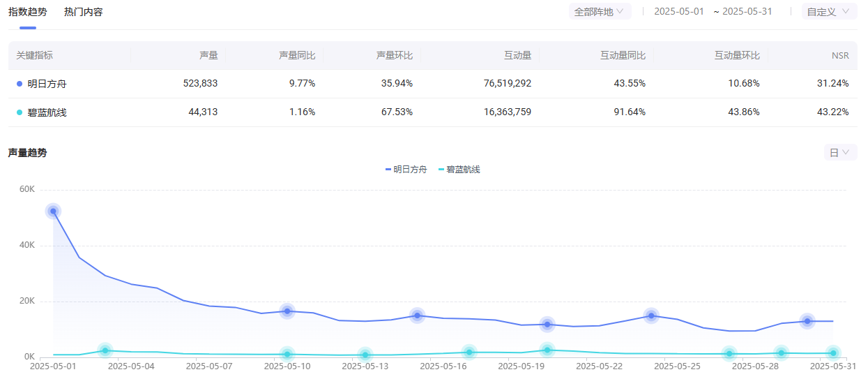This screenshot has width=868, height=379.
Task: Click the 60K y-axis label
Action: pos(27,190)
